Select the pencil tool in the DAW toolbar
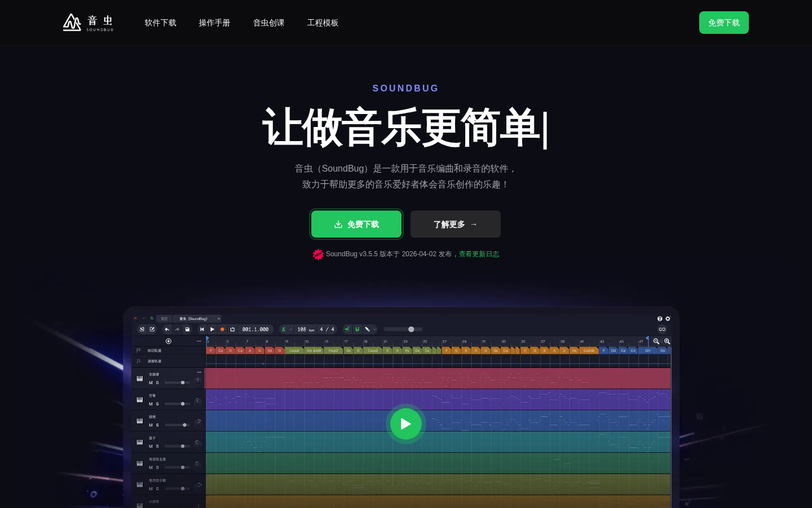 coord(367,329)
